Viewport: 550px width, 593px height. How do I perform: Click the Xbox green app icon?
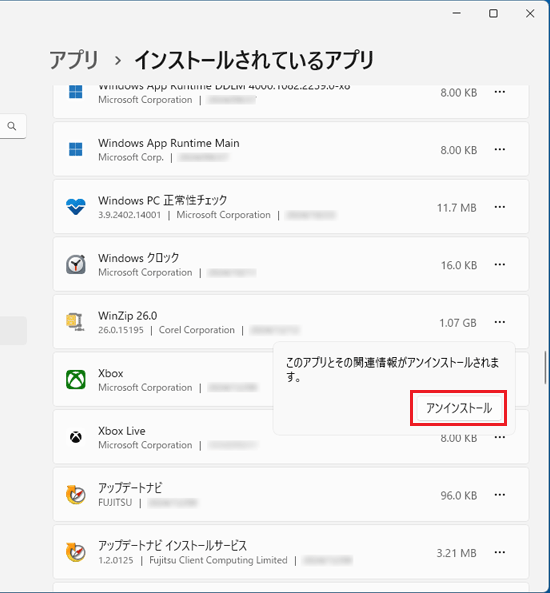coord(76,379)
